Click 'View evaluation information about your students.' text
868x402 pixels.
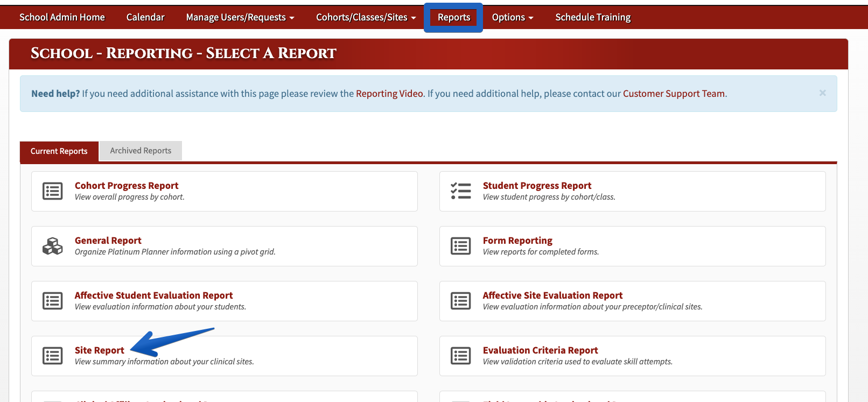tap(160, 307)
